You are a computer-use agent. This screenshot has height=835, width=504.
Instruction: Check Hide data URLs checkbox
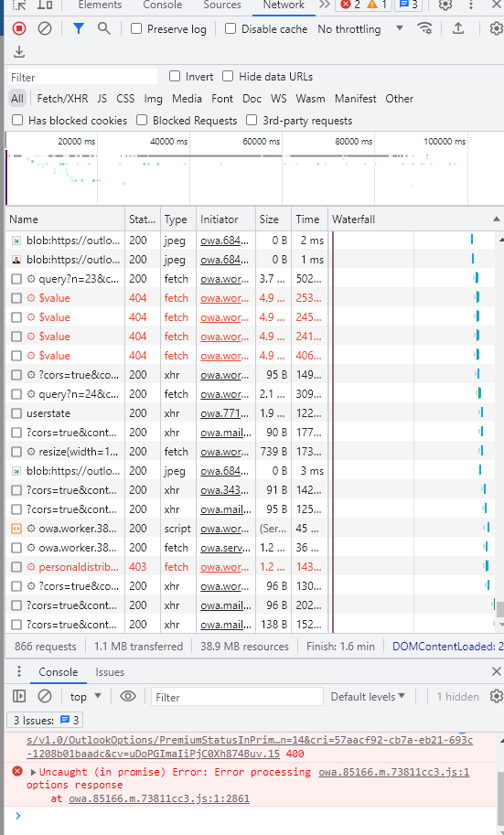pos(228,76)
